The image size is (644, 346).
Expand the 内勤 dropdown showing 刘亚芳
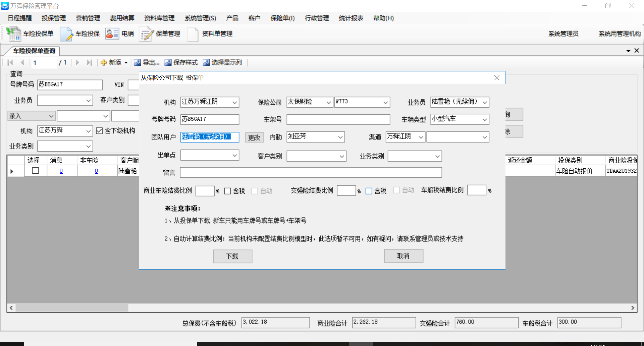point(340,137)
